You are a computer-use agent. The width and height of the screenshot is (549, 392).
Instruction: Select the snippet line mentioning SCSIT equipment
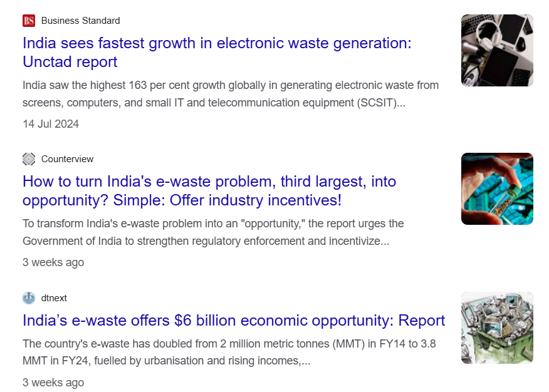pos(214,103)
